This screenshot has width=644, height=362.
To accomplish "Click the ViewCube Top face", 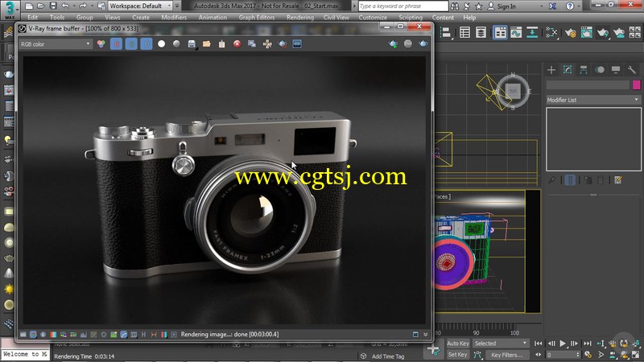I will [x=513, y=91].
